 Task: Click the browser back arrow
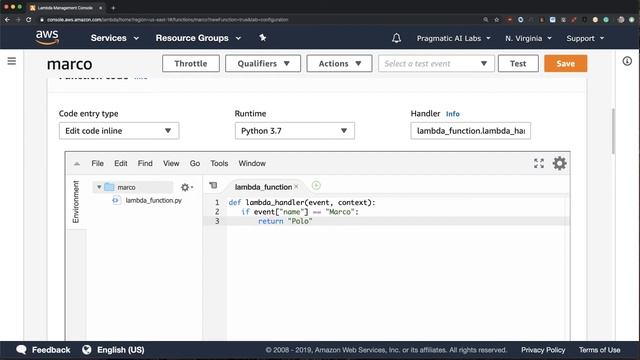tap(7, 19)
